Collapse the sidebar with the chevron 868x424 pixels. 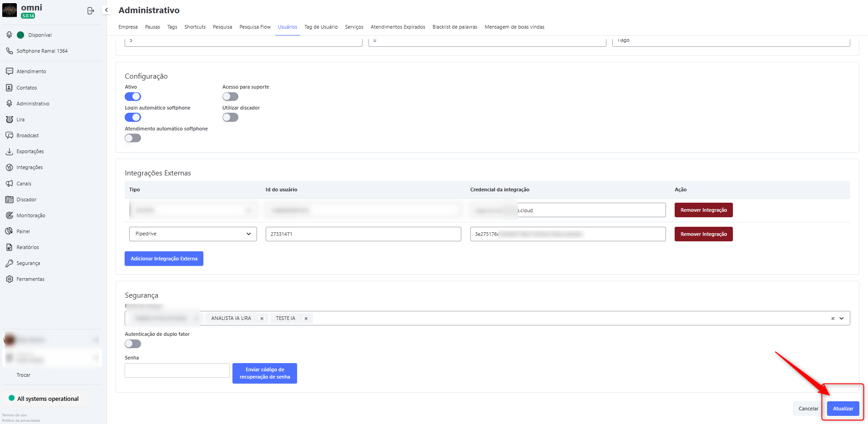click(x=106, y=10)
